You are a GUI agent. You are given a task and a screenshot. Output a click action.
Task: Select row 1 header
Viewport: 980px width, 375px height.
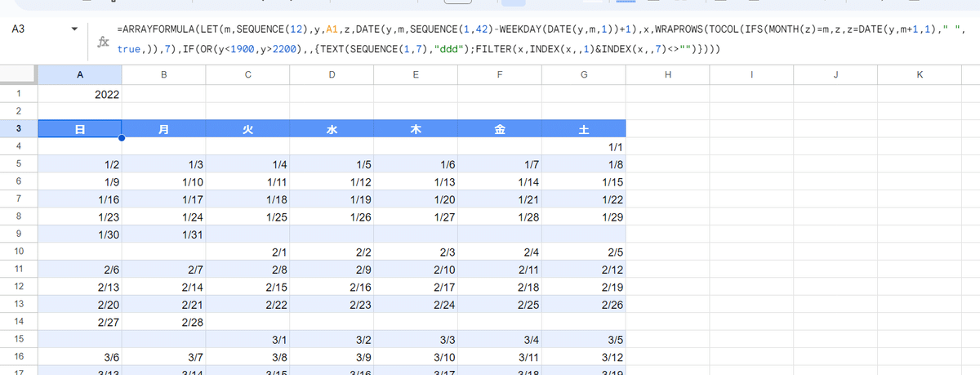pos(19,94)
